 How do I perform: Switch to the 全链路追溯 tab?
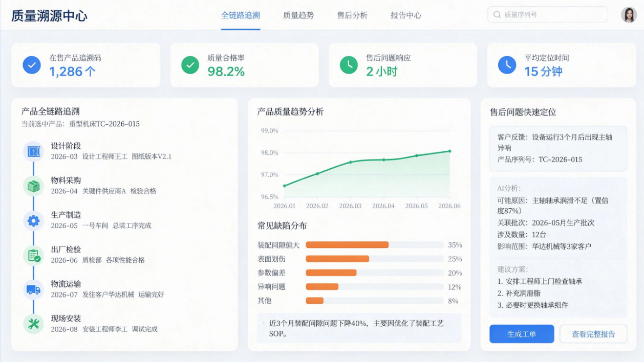(241, 15)
